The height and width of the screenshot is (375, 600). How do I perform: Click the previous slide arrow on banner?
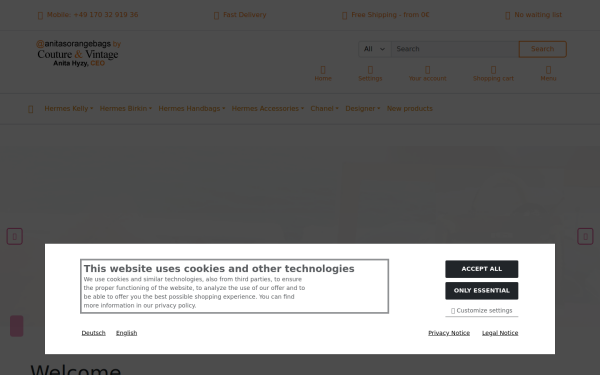pos(15,236)
